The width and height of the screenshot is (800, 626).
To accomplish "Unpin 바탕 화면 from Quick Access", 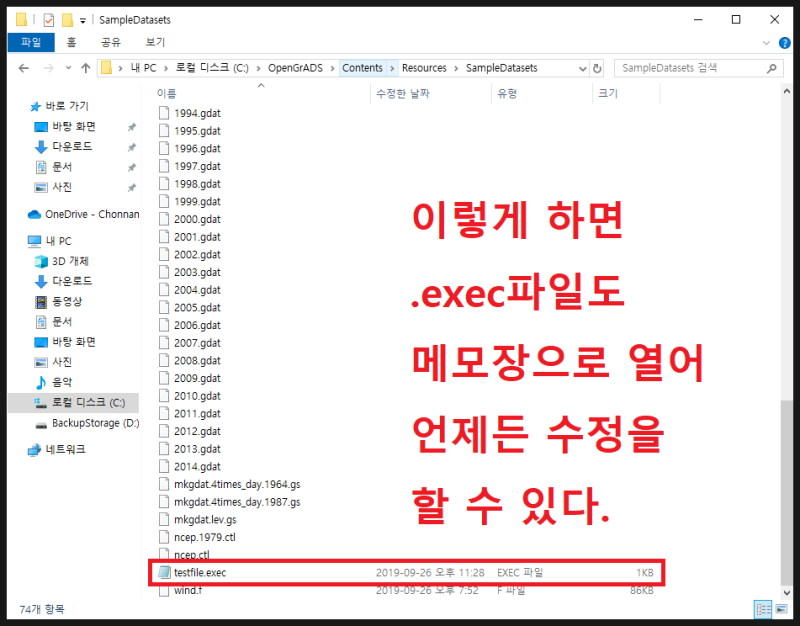I will pos(131,127).
